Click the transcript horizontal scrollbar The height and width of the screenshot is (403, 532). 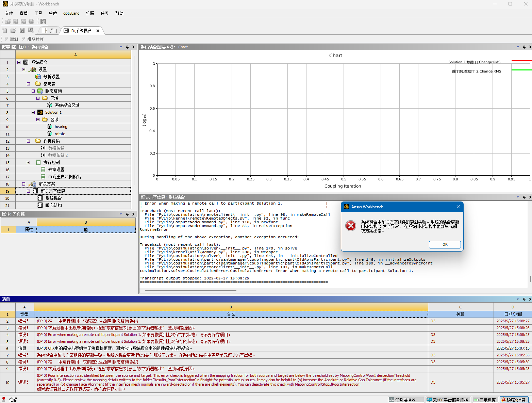[x=190, y=291]
